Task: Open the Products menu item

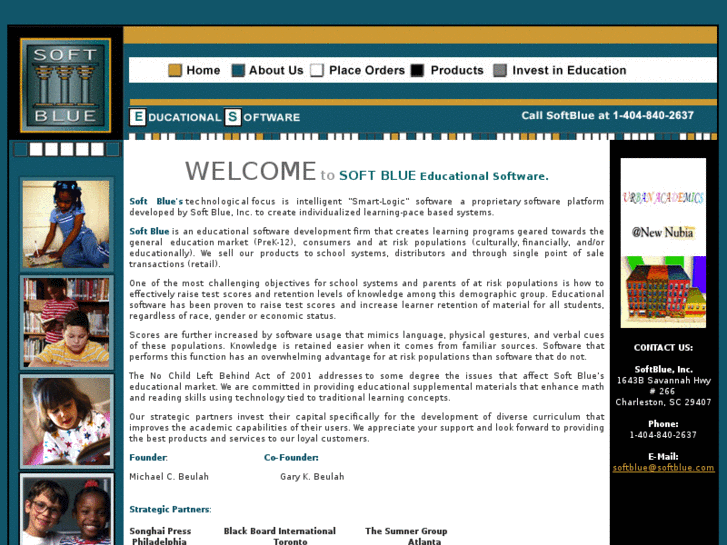Action: coord(457,71)
